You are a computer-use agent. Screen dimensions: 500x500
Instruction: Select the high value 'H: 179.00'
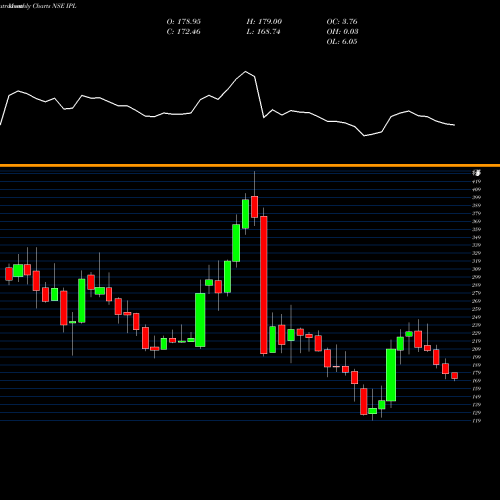click(264, 22)
